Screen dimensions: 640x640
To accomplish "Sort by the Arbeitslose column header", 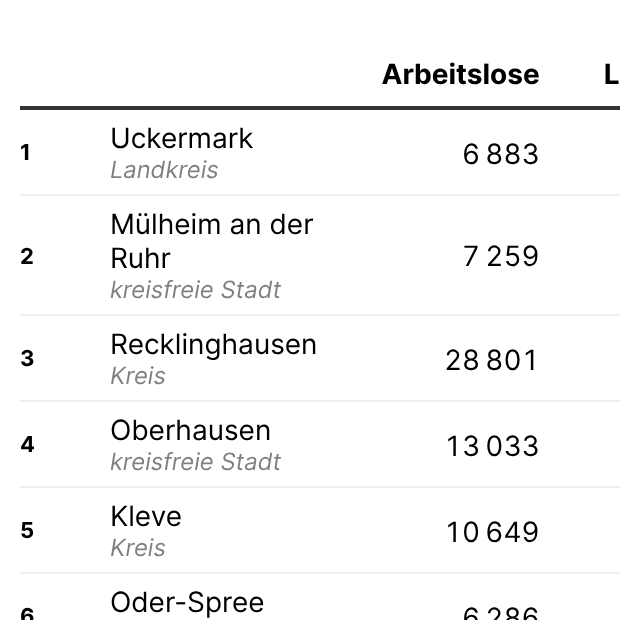I will (x=460, y=75).
